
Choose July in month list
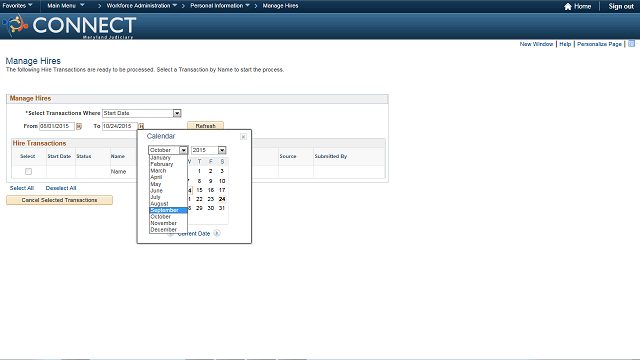[x=168, y=197]
